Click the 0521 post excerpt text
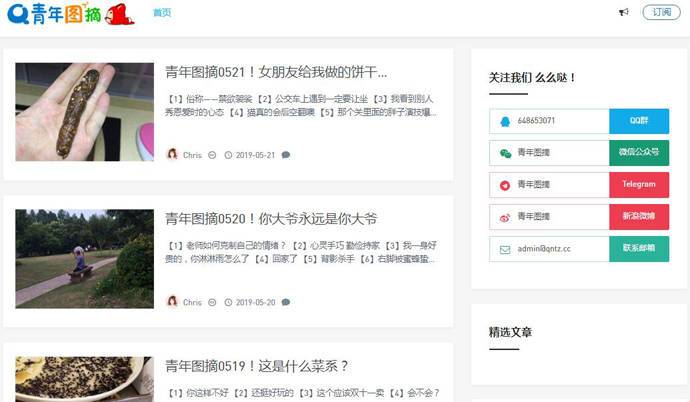 (301, 106)
